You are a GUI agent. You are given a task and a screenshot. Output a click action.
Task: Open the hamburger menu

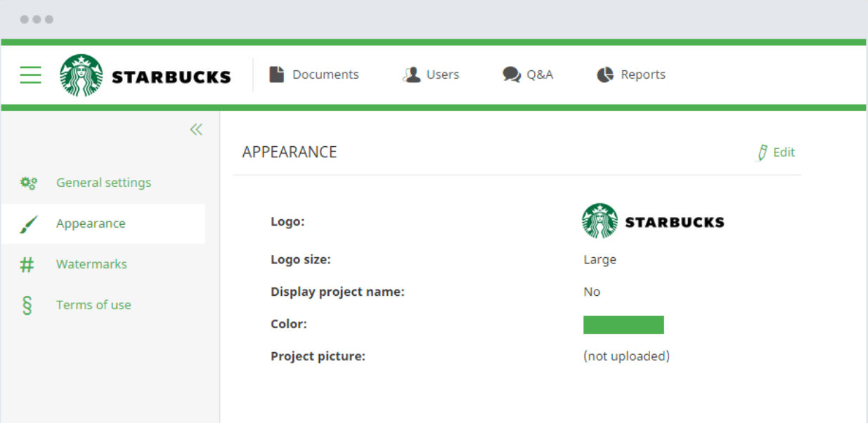point(30,74)
